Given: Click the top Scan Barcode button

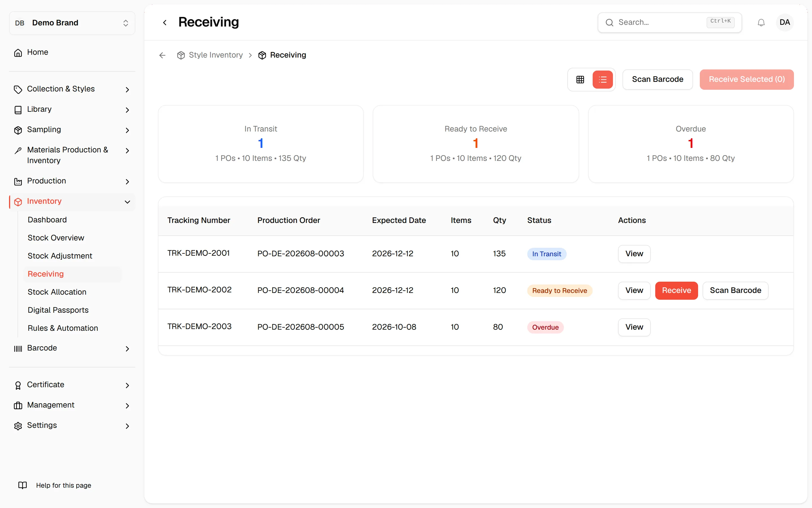Looking at the screenshot, I should [657, 80].
